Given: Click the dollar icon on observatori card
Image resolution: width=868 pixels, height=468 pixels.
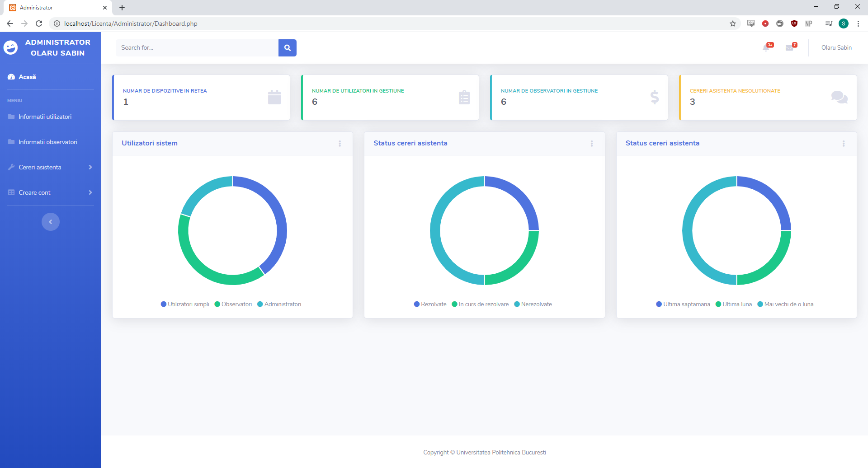Looking at the screenshot, I should tap(654, 97).
